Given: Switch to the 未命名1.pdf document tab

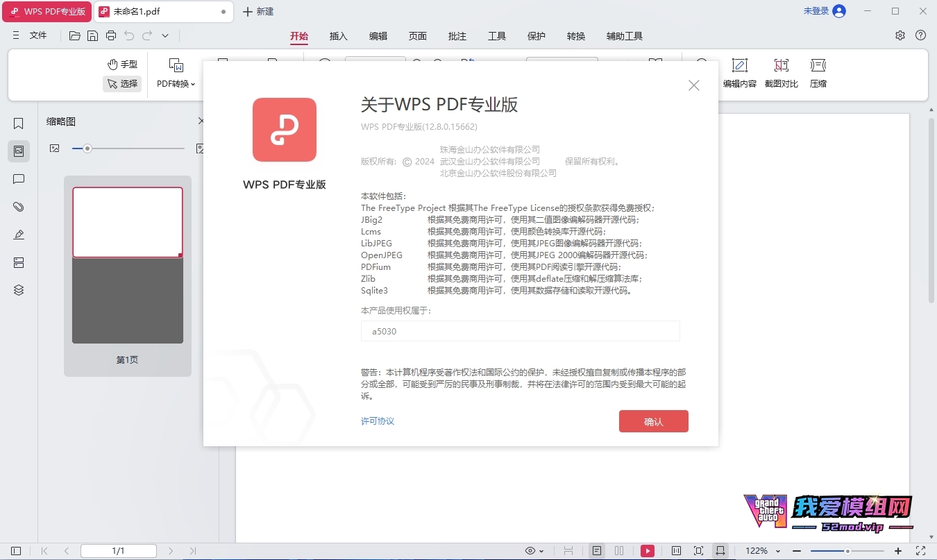Looking at the screenshot, I should coord(163,12).
